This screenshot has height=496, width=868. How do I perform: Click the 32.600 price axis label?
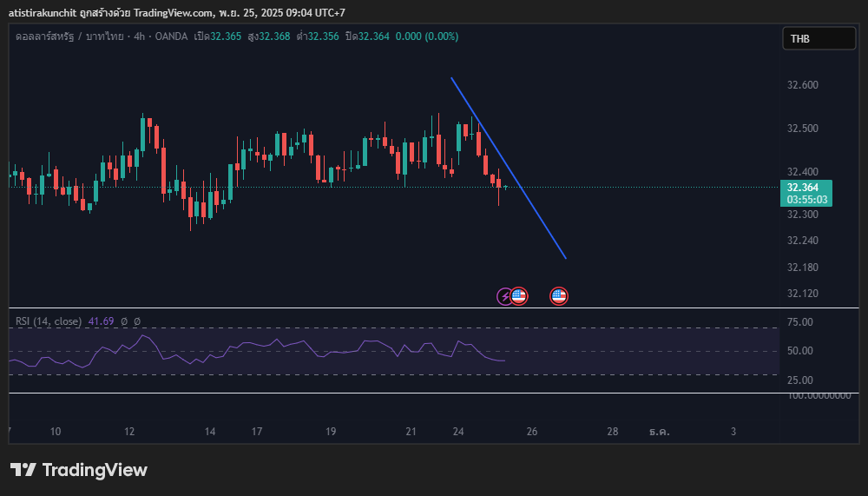(802, 85)
